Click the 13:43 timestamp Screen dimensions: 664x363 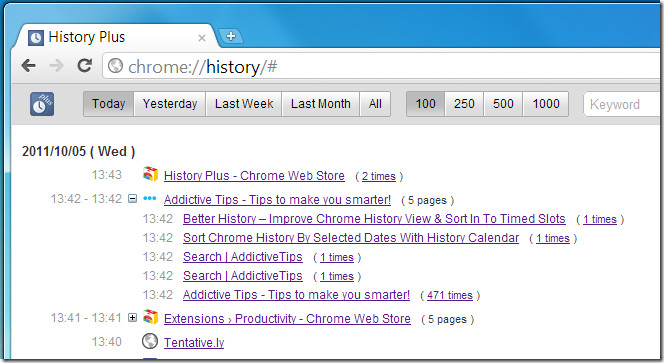pos(107,175)
